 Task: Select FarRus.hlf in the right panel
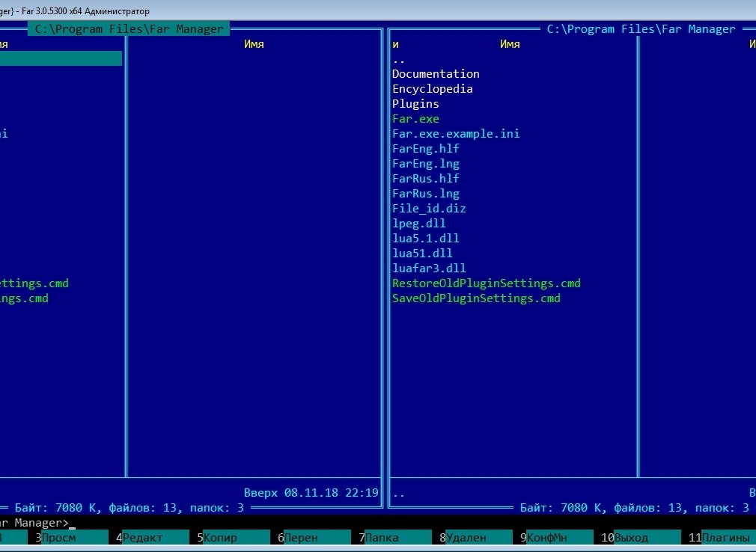pos(426,178)
